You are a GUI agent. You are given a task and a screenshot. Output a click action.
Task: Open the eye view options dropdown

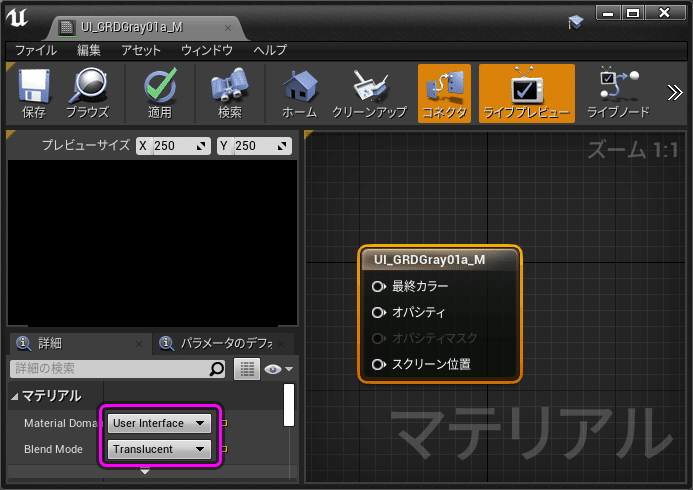(x=278, y=369)
